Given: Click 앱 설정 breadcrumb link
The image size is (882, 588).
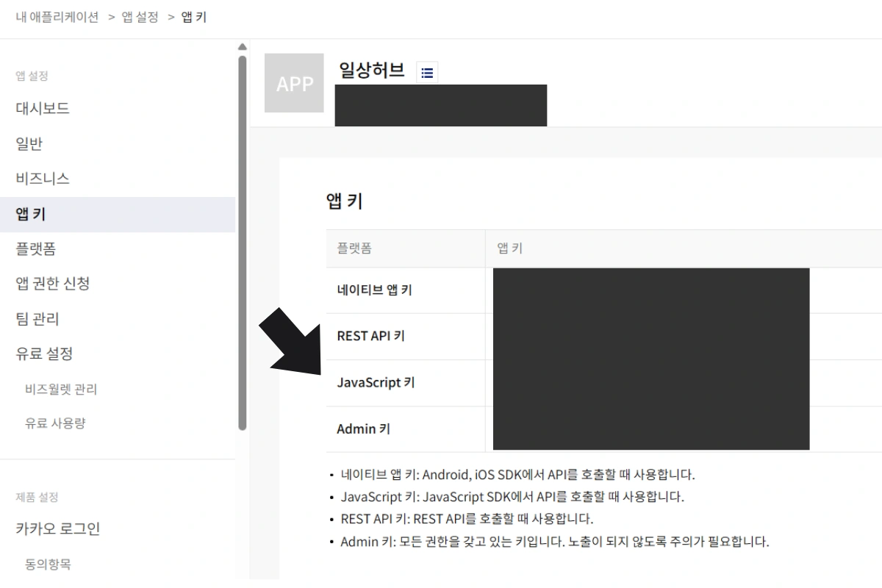Looking at the screenshot, I should (x=140, y=17).
